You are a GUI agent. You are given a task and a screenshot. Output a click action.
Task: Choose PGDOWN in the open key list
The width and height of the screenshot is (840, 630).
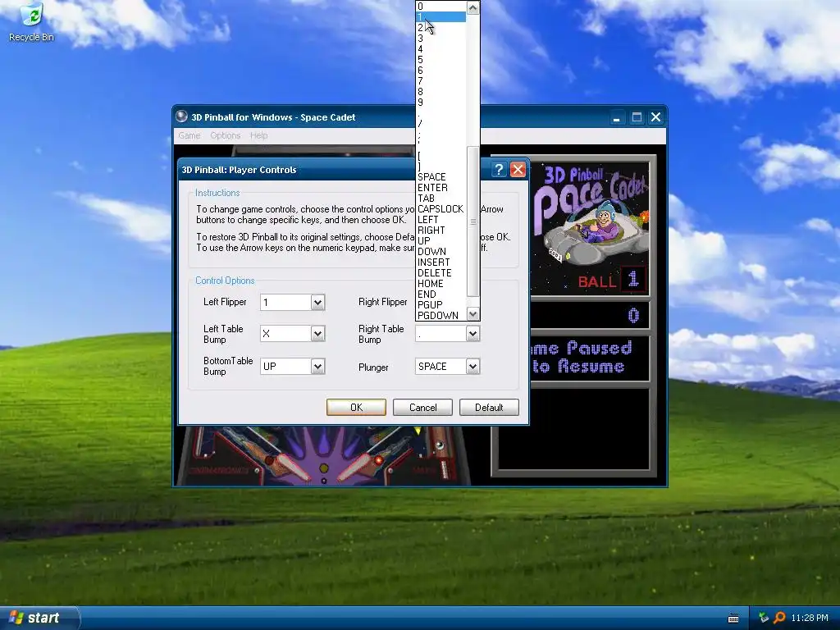(441, 316)
